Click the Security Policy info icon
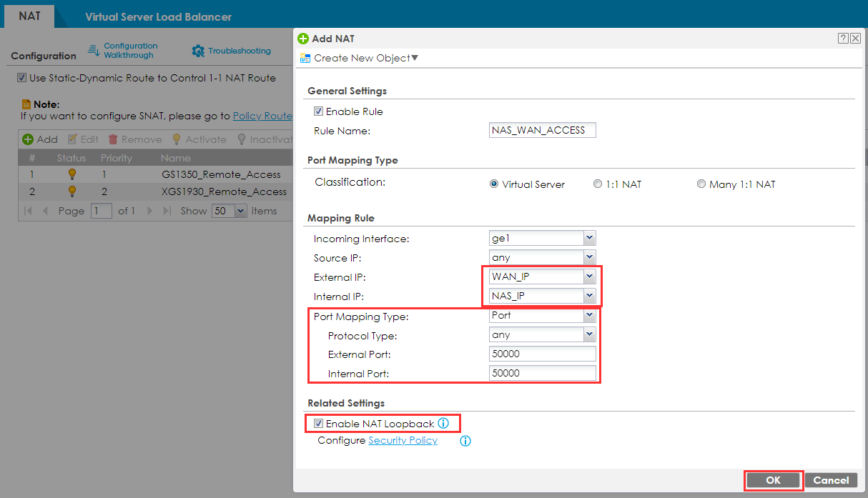 [465, 441]
